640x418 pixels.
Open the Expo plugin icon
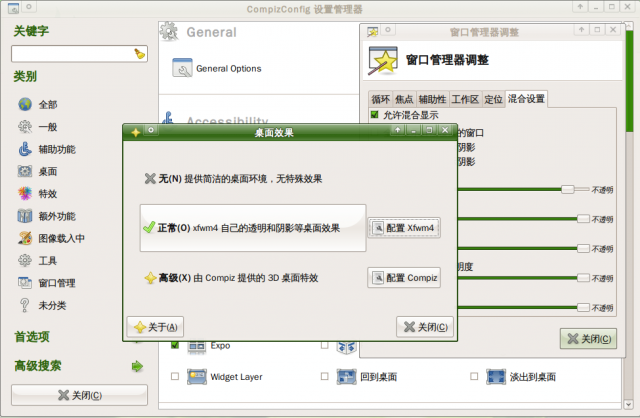click(197, 347)
